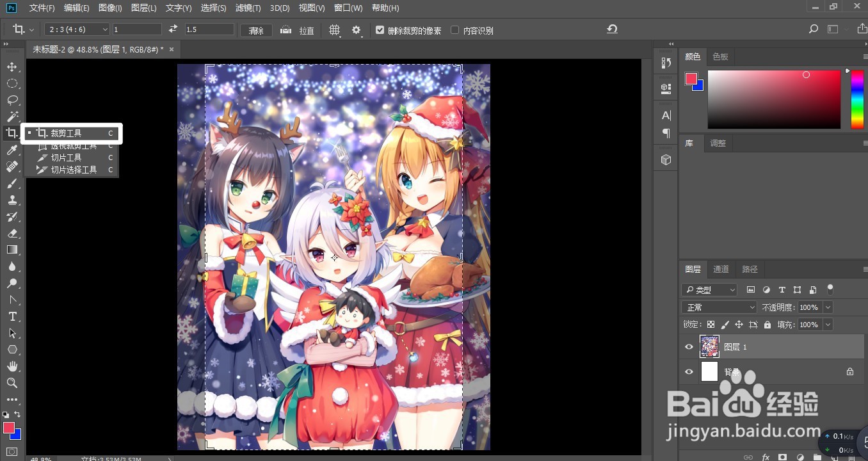This screenshot has height=461, width=868.
Task: Select the Path Selection tool
Action: click(x=12, y=333)
